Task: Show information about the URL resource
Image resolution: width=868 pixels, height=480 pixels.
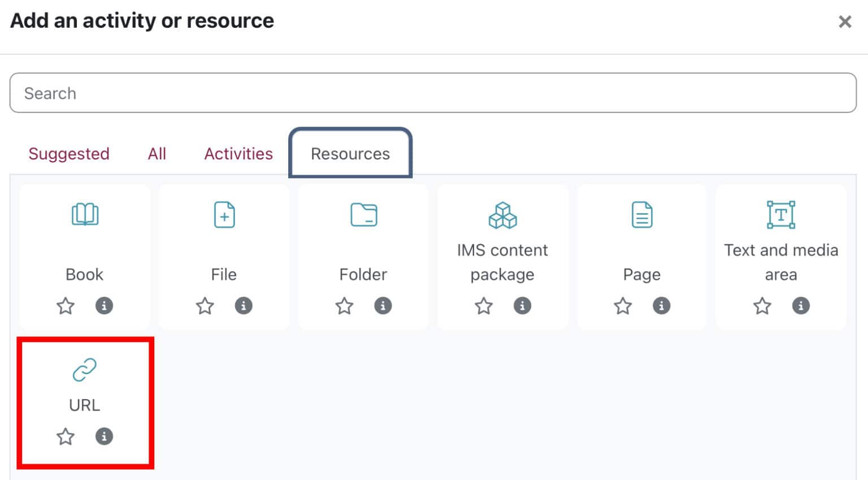Action: point(104,436)
